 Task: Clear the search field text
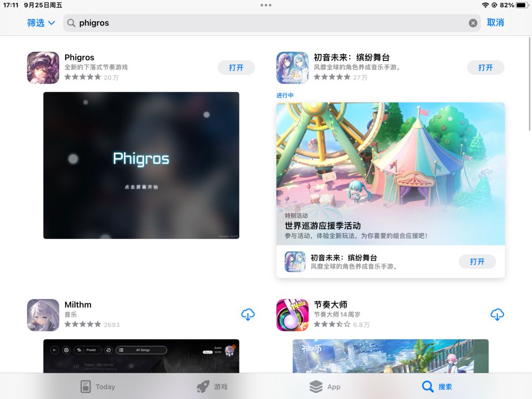pos(473,23)
